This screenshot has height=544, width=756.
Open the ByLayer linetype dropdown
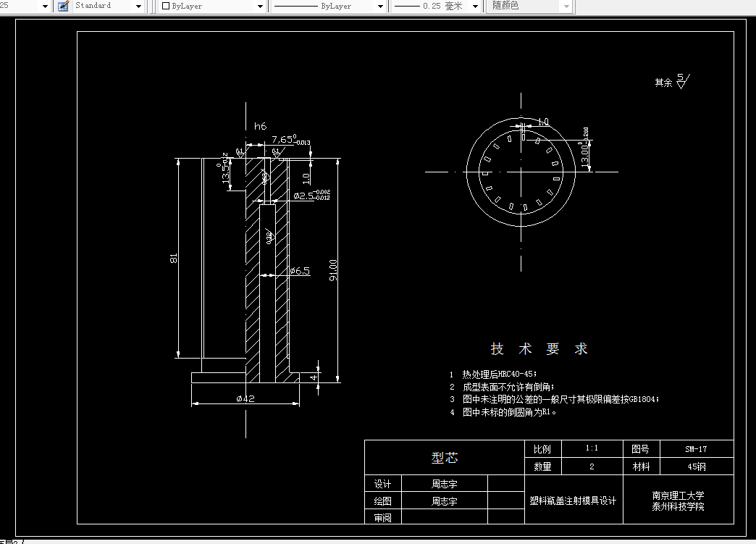(380, 7)
